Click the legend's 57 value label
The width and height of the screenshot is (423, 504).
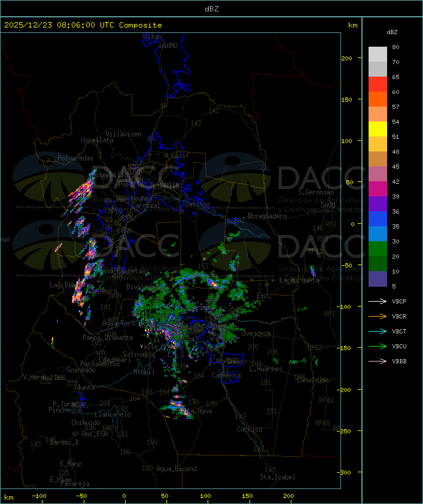tap(395, 107)
